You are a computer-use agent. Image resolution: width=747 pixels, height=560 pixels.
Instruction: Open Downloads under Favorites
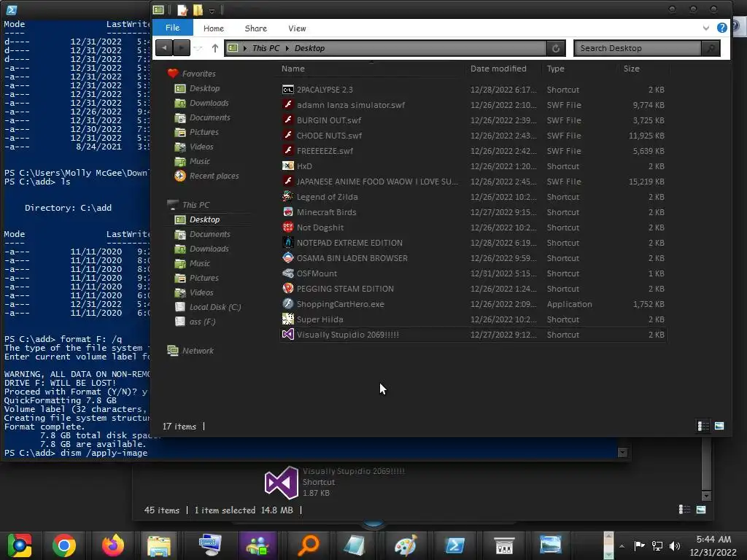tap(209, 103)
